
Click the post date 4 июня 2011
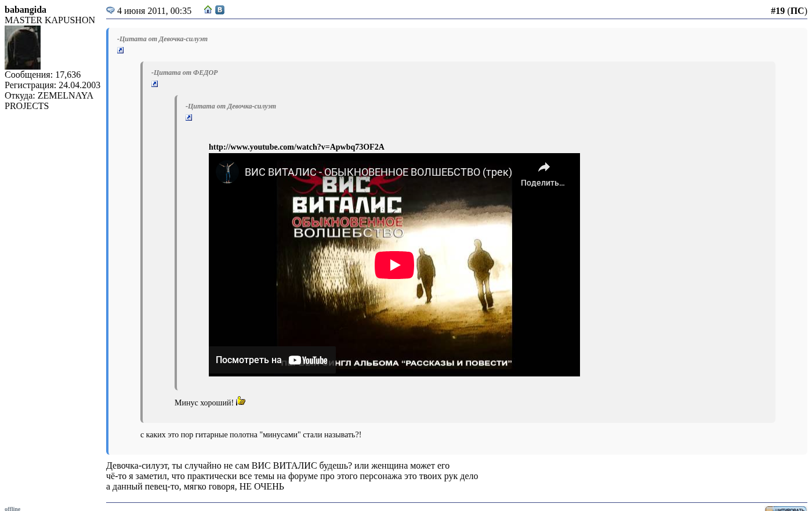(154, 11)
